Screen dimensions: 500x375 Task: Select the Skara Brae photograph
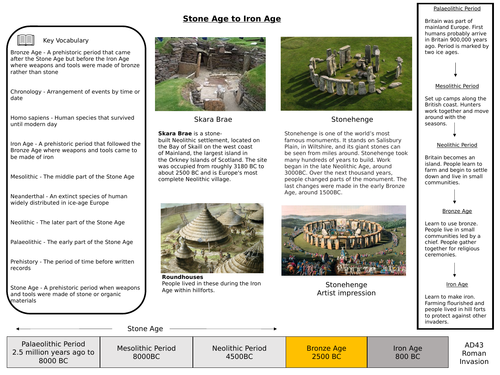[x=210, y=74]
